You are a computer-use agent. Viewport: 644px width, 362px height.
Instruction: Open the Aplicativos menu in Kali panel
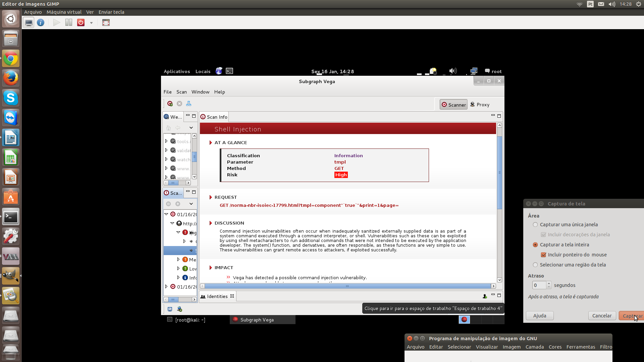tap(177, 71)
